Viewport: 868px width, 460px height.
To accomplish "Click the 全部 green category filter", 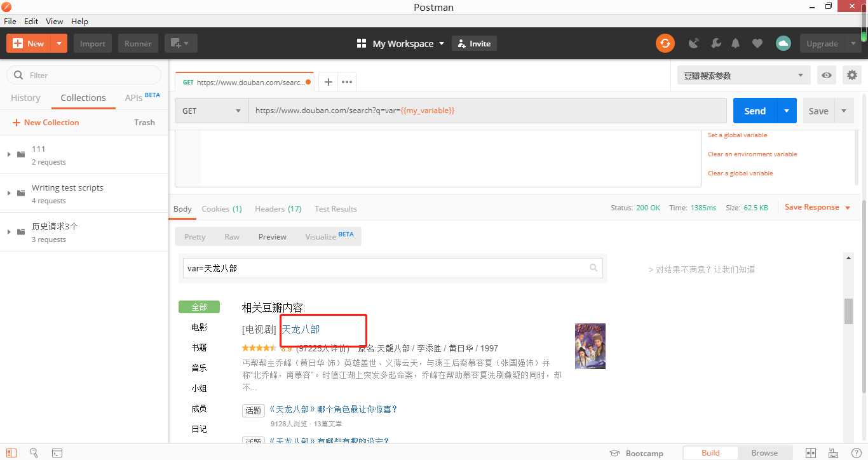I will 199,307.
